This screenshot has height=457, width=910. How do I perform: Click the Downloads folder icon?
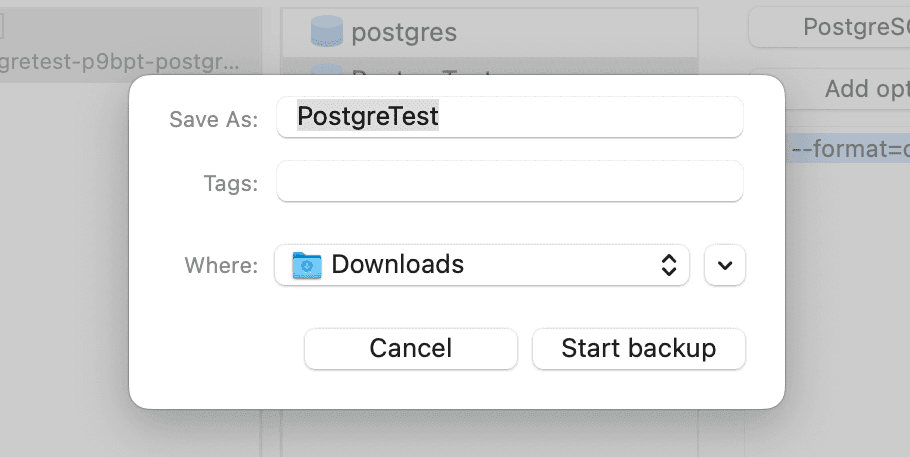(307, 265)
